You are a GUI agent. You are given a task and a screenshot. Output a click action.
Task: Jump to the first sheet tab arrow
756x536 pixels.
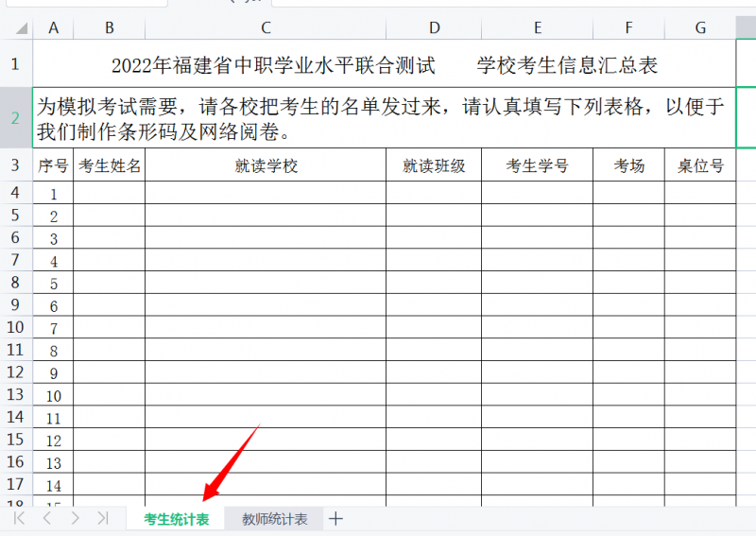coord(18,518)
